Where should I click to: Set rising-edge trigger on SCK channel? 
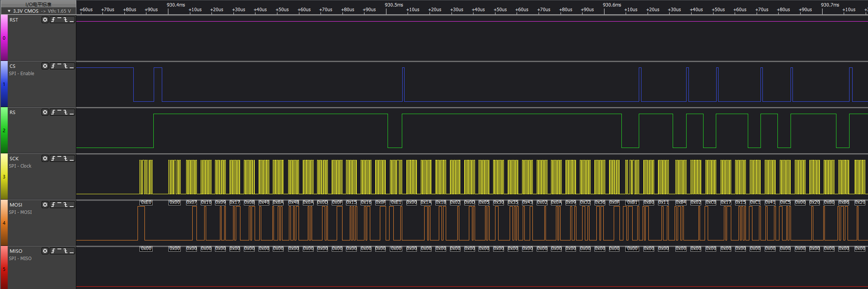[x=53, y=158]
